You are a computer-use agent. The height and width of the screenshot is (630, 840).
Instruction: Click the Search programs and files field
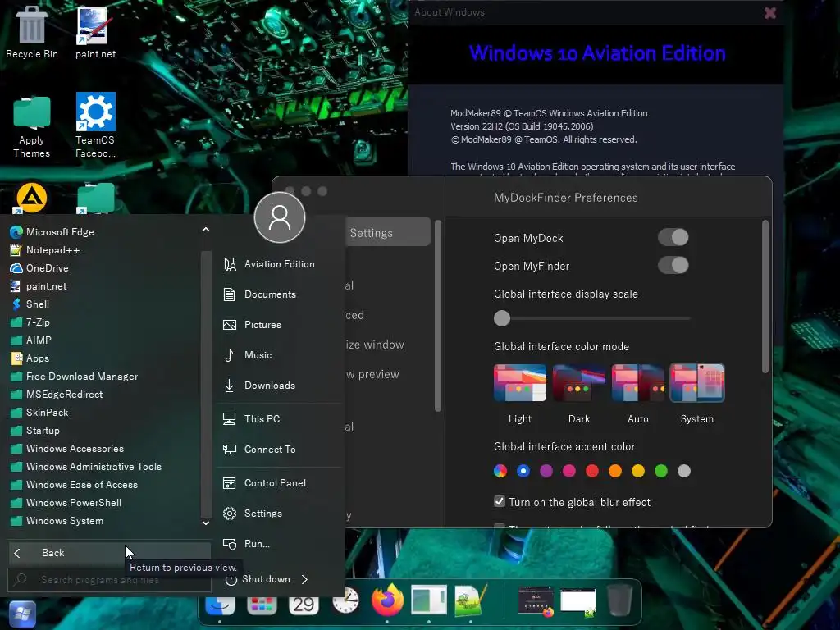(109, 580)
